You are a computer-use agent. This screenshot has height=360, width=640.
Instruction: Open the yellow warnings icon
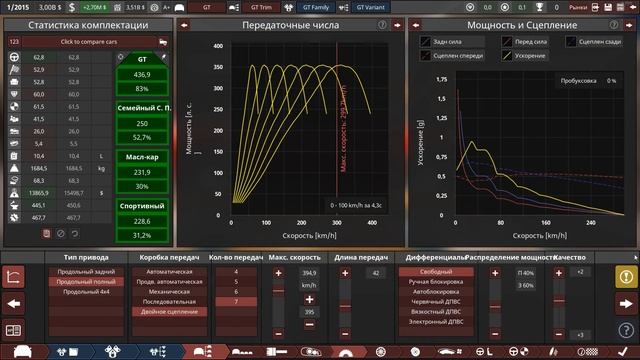click(x=627, y=277)
